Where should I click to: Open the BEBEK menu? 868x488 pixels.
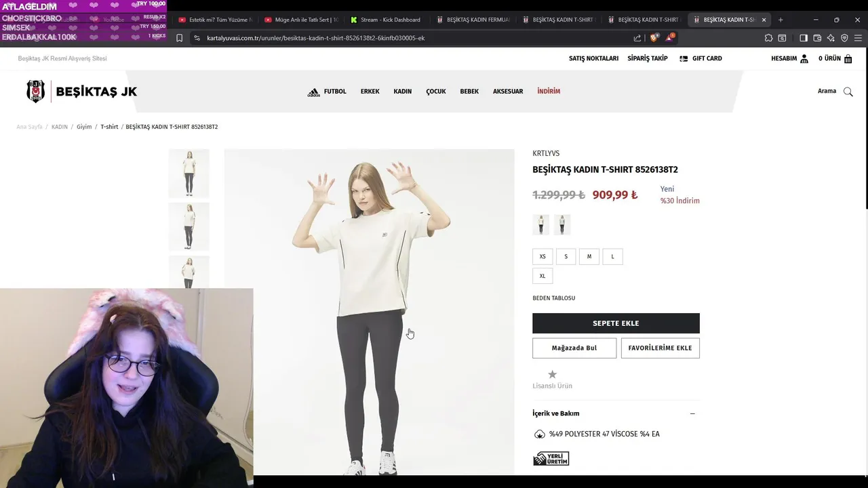click(469, 91)
